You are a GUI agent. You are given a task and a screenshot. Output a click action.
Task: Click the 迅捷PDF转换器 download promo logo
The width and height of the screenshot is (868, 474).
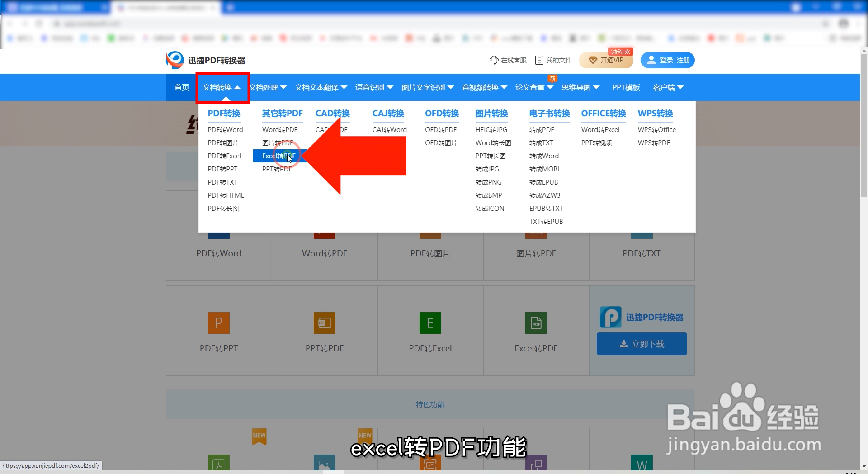coord(610,317)
